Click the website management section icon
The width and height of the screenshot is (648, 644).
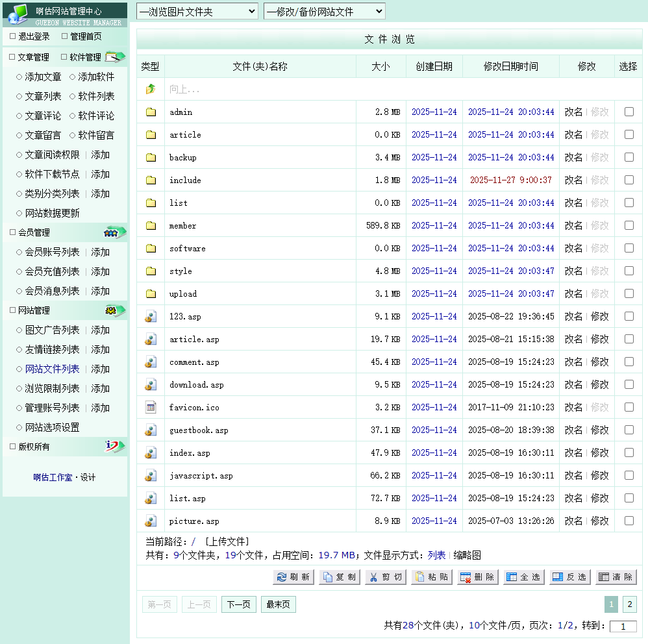pyautogui.click(x=115, y=310)
